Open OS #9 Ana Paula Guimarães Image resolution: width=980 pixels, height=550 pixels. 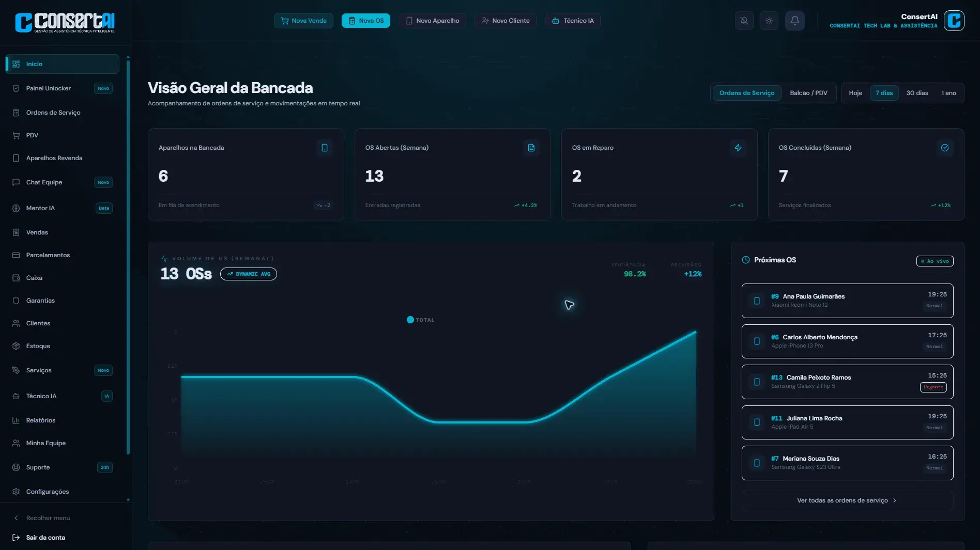[848, 301]
